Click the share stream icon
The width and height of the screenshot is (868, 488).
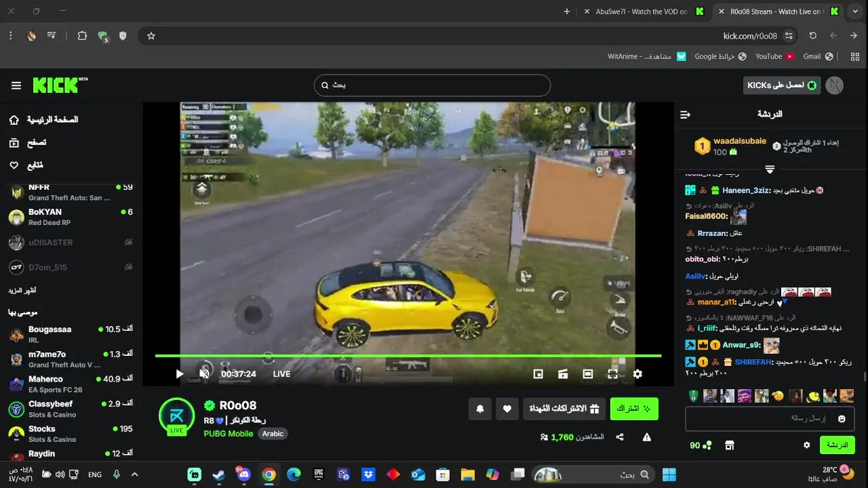(x=620, y=437)
